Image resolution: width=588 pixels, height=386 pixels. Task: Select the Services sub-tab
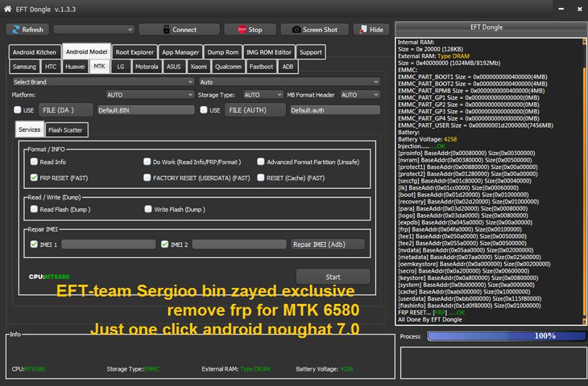pos(29,129)
